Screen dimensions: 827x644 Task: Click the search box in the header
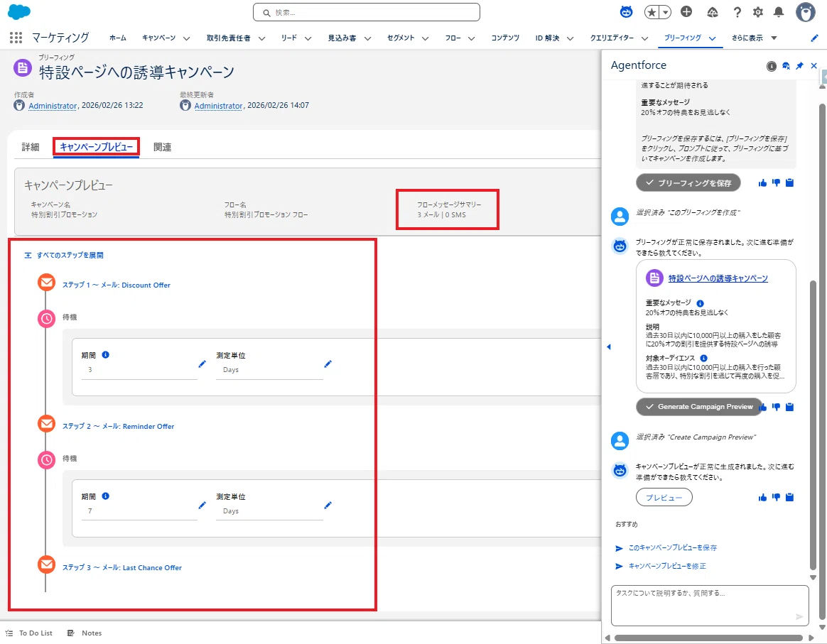(367, 12)
